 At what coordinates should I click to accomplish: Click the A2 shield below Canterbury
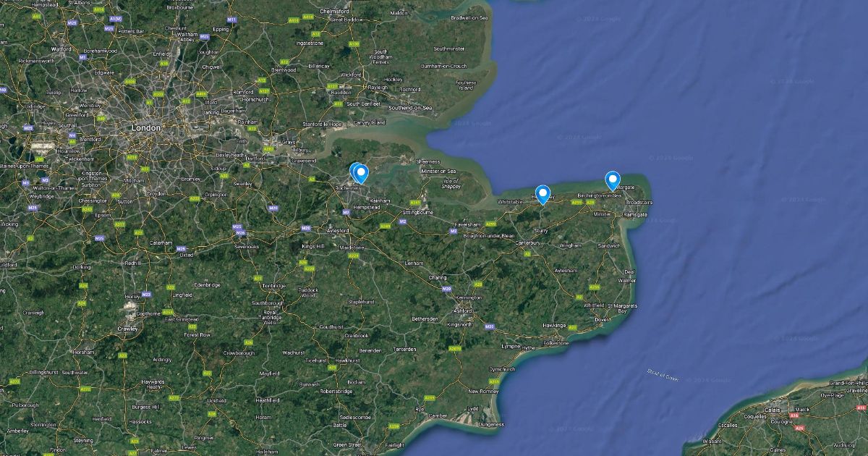click(x=527, y=254)
